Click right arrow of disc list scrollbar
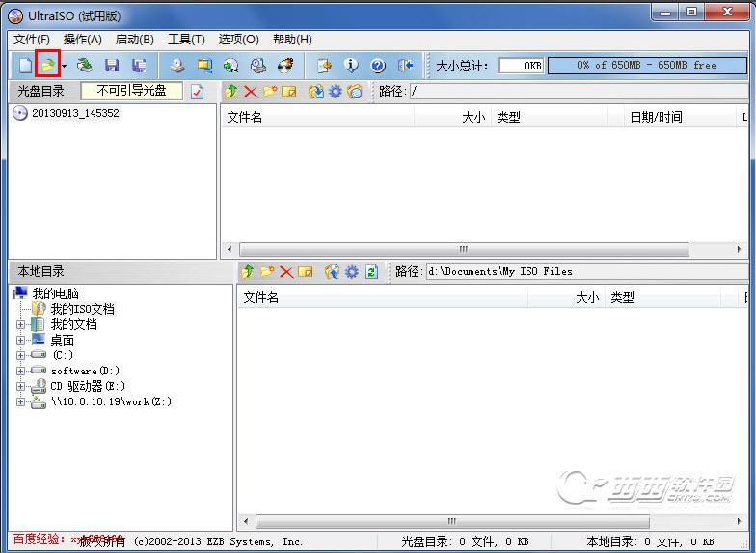 click(739, 249)
